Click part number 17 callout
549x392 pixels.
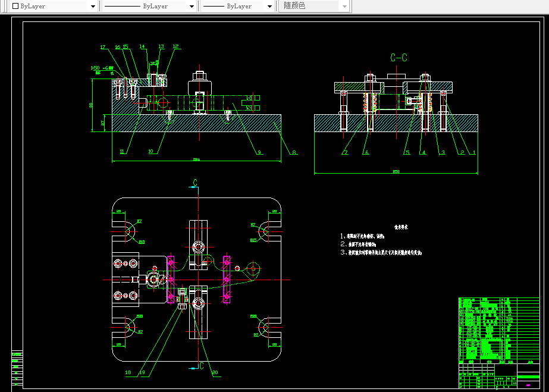pos(103,47)
